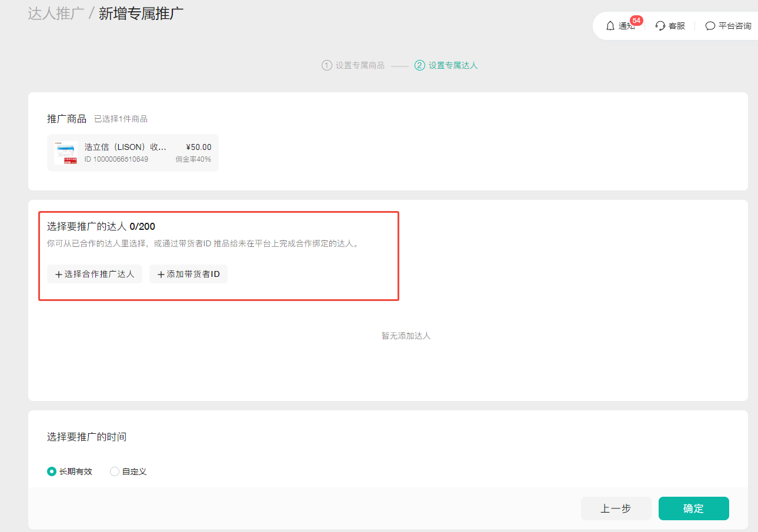Open 客服 via the headset icon
The width and height of the screenshot is (758, 532).
(660, 26)
